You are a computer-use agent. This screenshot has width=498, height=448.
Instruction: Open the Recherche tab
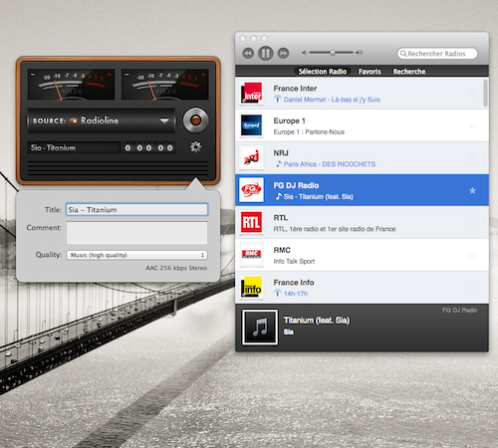point(409,72)
